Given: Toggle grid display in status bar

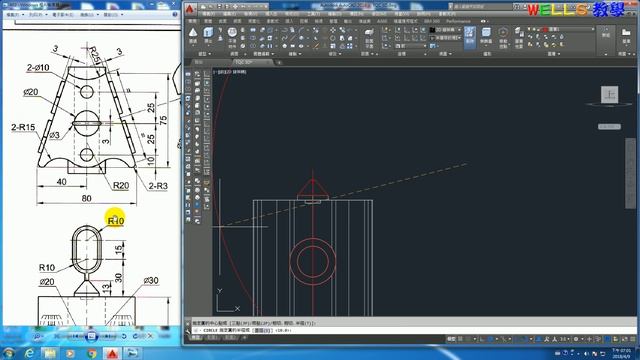Looking at the screenshot, I should pyautogui.click(x=461, y=339).
